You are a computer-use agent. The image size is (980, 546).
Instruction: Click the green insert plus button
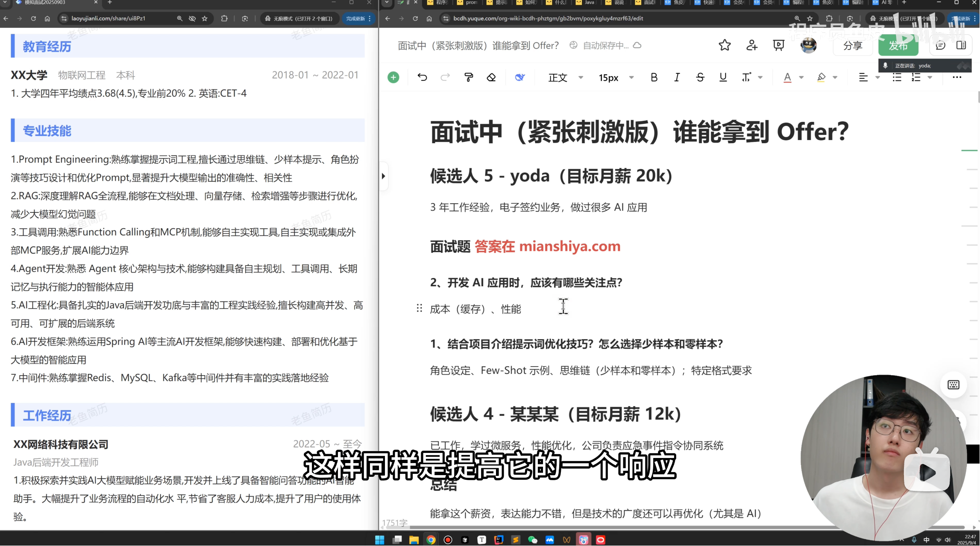click(x=393, y=77)
